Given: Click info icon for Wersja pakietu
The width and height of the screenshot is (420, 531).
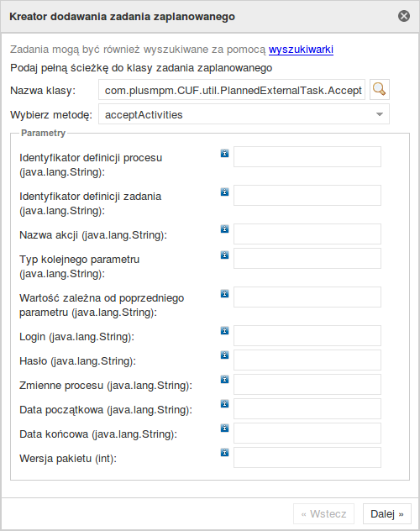Looking at the screenshot, I should (x=225, y=452).
